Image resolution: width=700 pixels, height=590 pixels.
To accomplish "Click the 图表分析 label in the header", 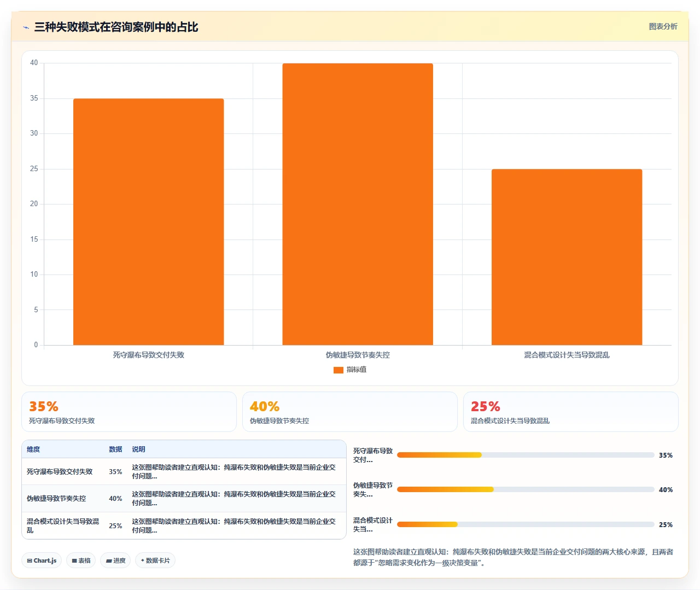I will (663, 26).
